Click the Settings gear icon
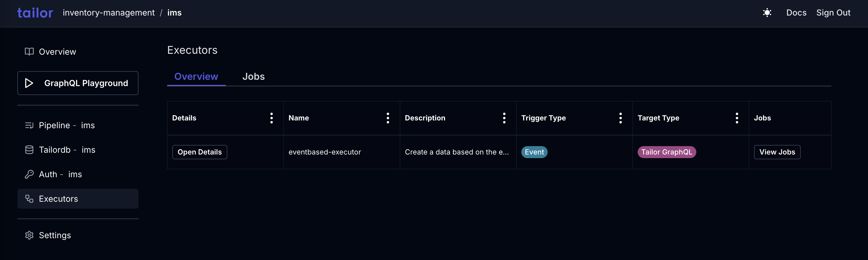 click(x=29, y=235)
